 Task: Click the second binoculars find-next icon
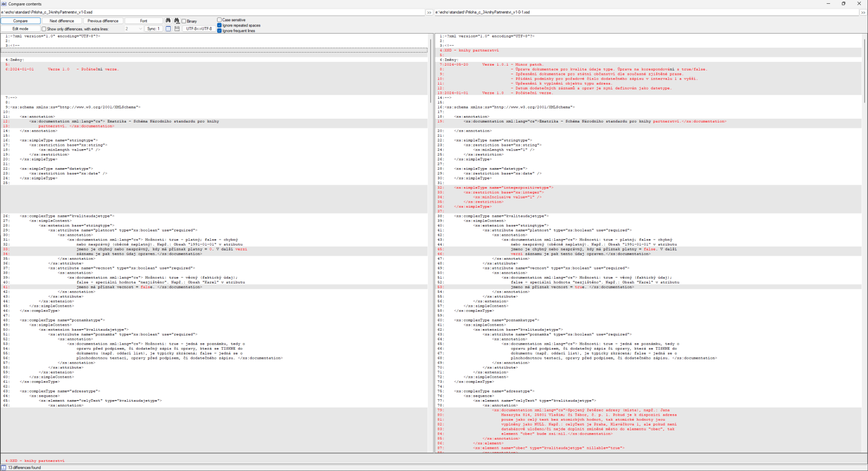(177, 21)
